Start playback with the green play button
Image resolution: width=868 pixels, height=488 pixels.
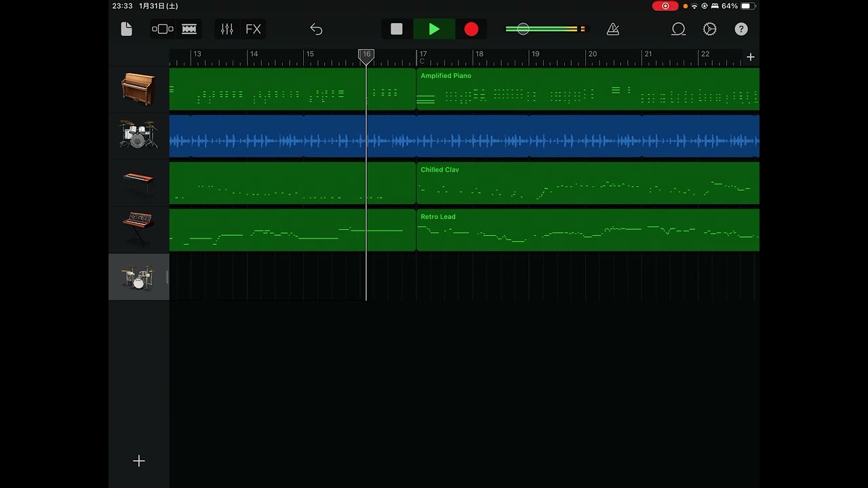[434, 29]
